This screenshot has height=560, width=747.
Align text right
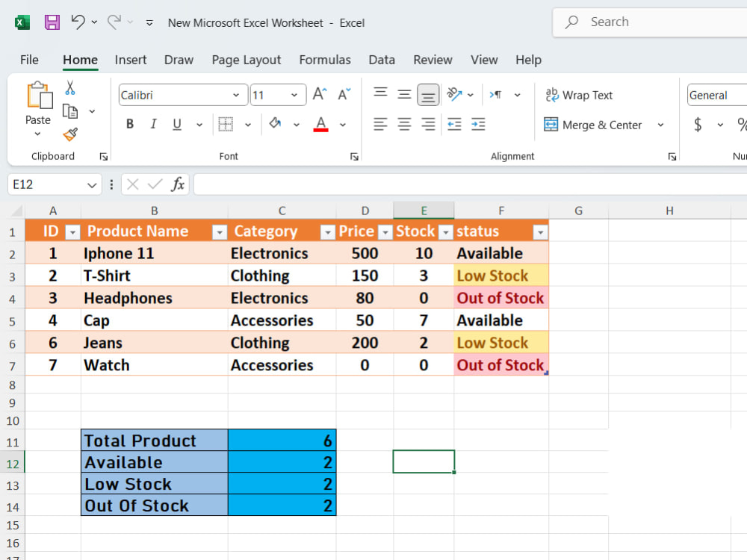[428, 124]
